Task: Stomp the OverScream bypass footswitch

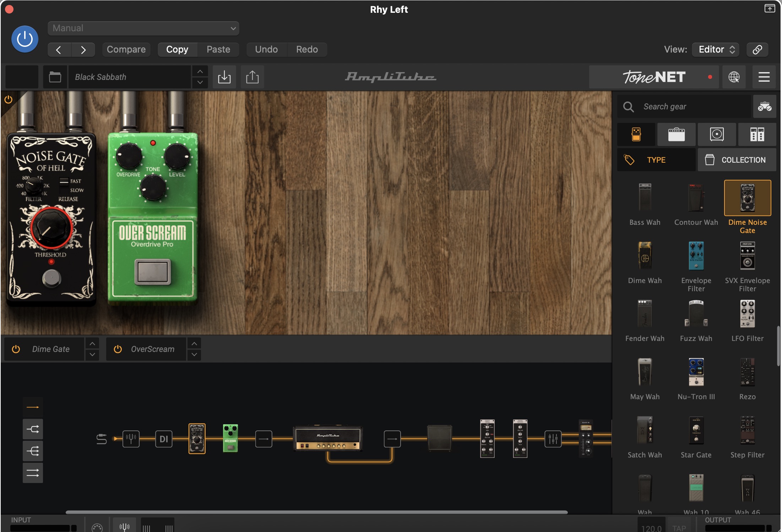Action: tap(153, 272)
